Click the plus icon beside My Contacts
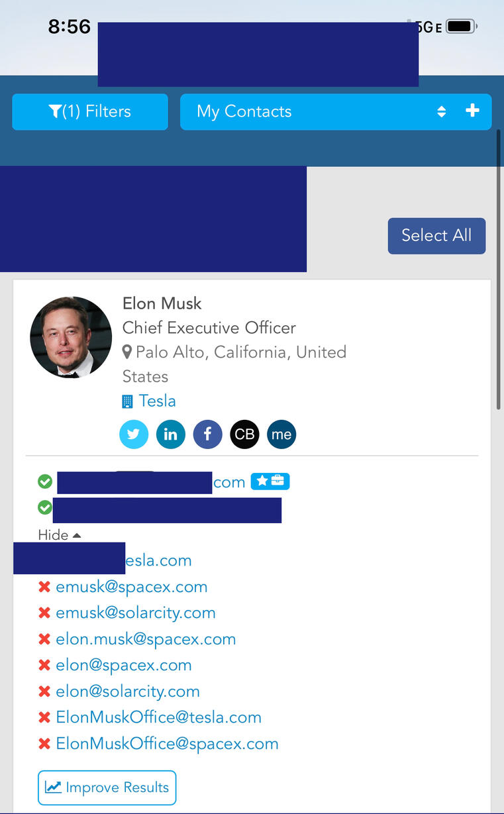The image size is (504, 814). [472, 111]
